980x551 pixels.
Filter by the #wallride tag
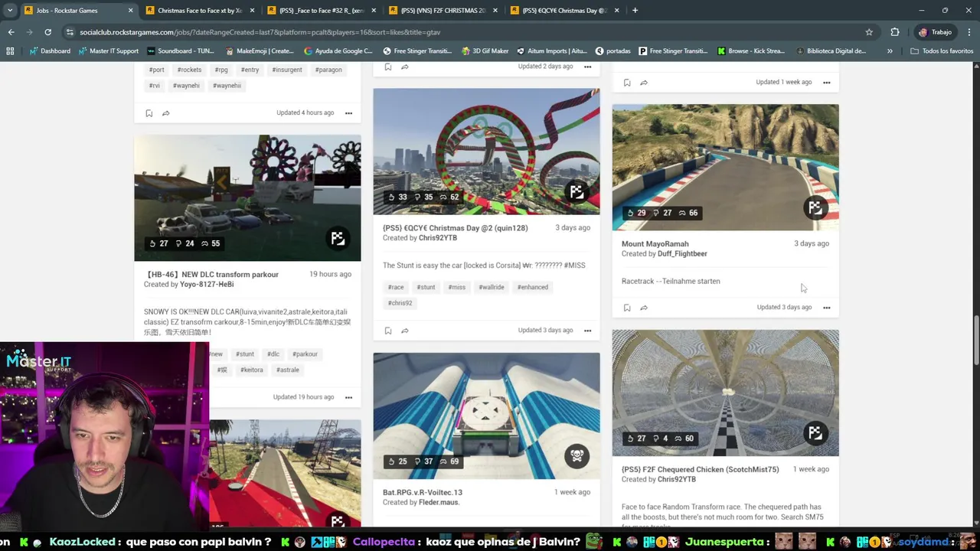pos(492,287)
